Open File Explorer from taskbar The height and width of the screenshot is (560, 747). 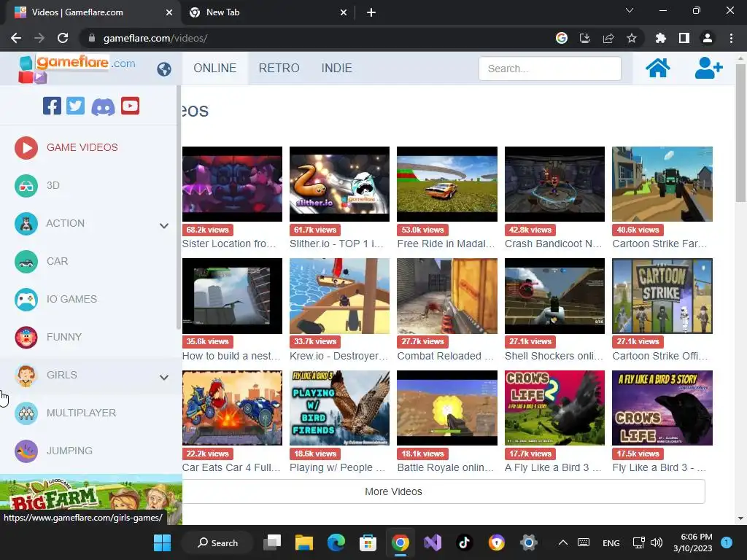(304, 542)
